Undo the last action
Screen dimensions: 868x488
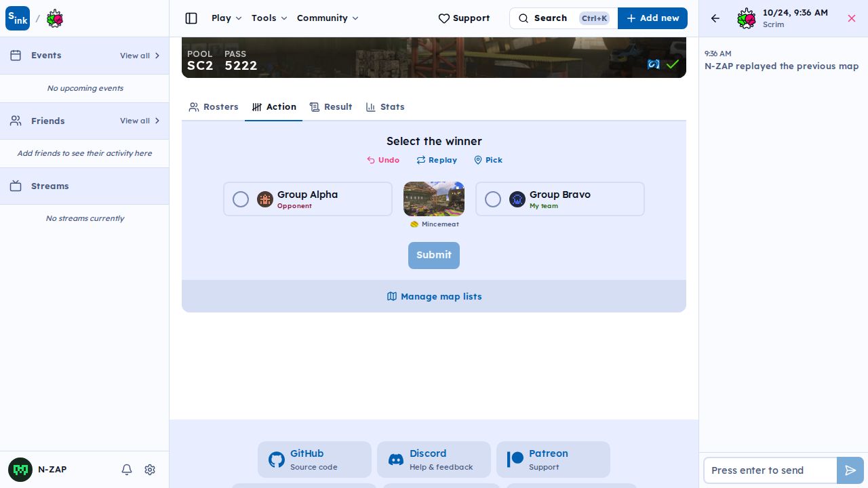coord(383,160)
